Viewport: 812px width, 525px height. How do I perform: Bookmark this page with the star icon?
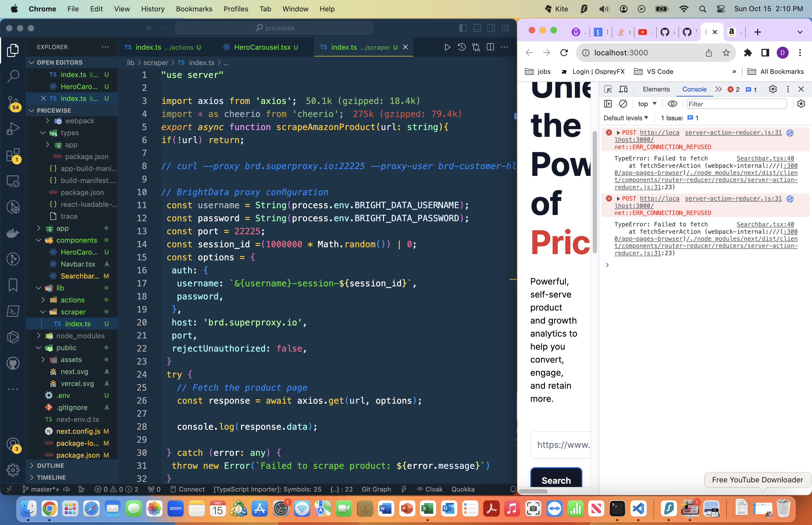click(726, 53)
